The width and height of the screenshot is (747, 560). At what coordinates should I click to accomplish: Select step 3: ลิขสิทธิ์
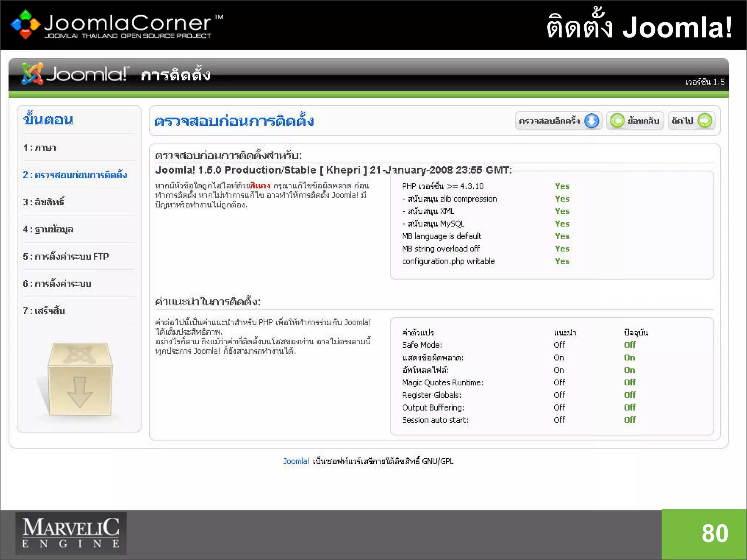[43, 202]
